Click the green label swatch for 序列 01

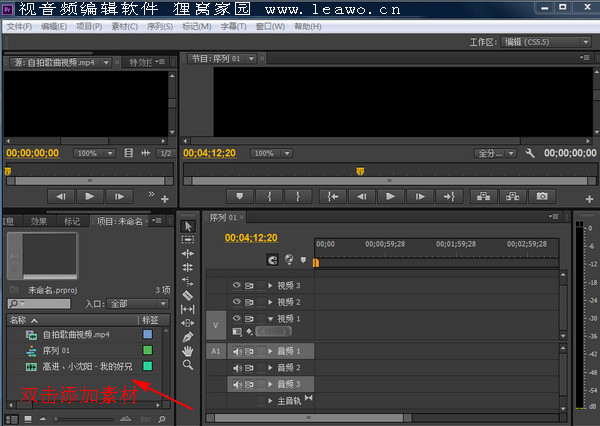tap(147, 350)
